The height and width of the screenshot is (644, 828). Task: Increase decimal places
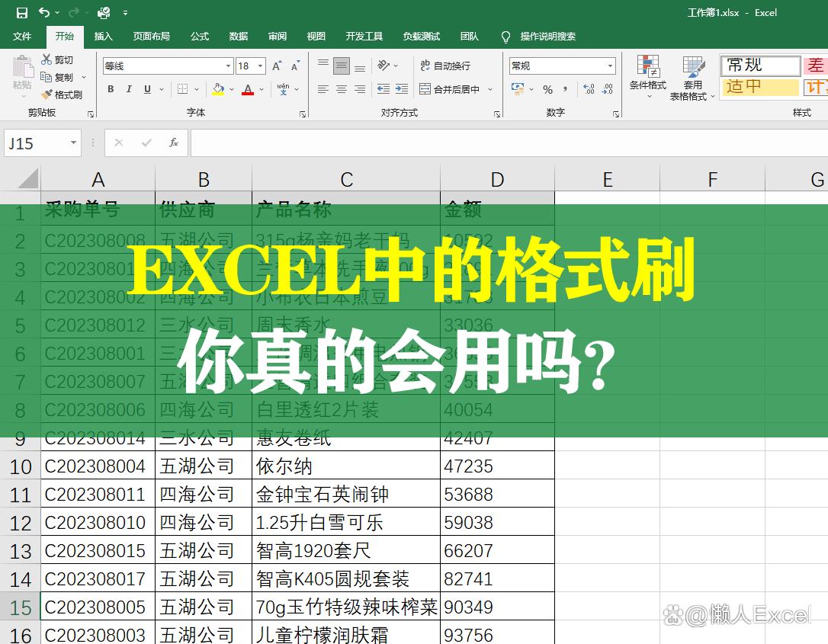tap(589, 90)
